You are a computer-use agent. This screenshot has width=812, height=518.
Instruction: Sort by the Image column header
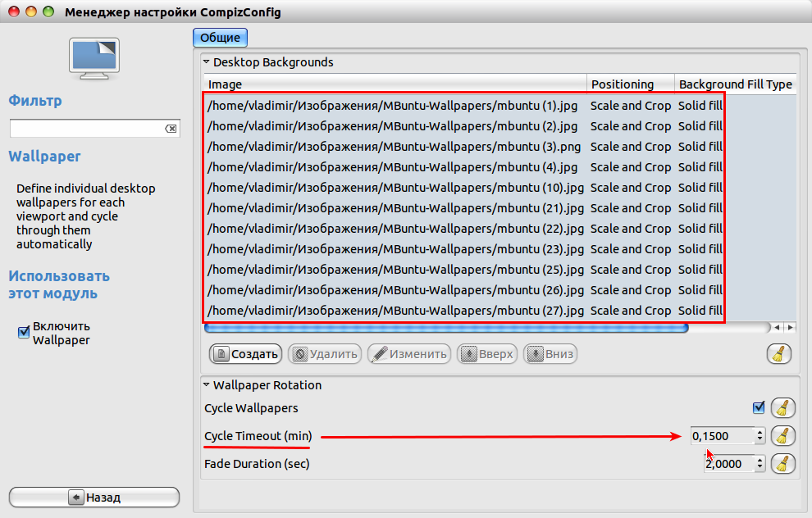(x=395, y=84)
